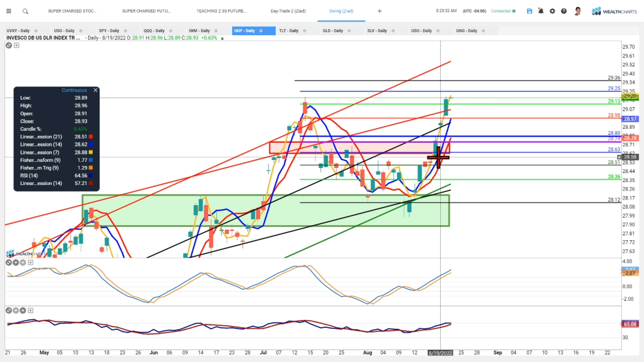
Task: Open the symbol search magnifier
Action: [25, 11]
